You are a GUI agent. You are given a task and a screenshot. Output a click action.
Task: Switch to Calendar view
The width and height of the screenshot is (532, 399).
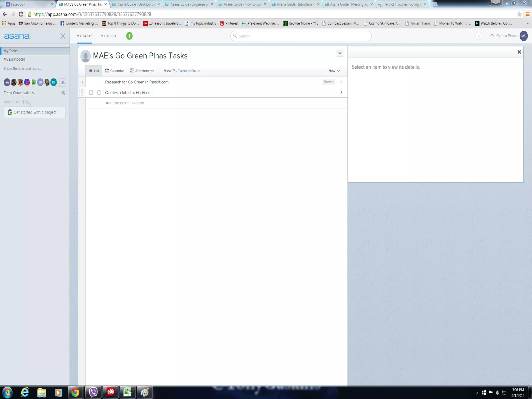115,71
